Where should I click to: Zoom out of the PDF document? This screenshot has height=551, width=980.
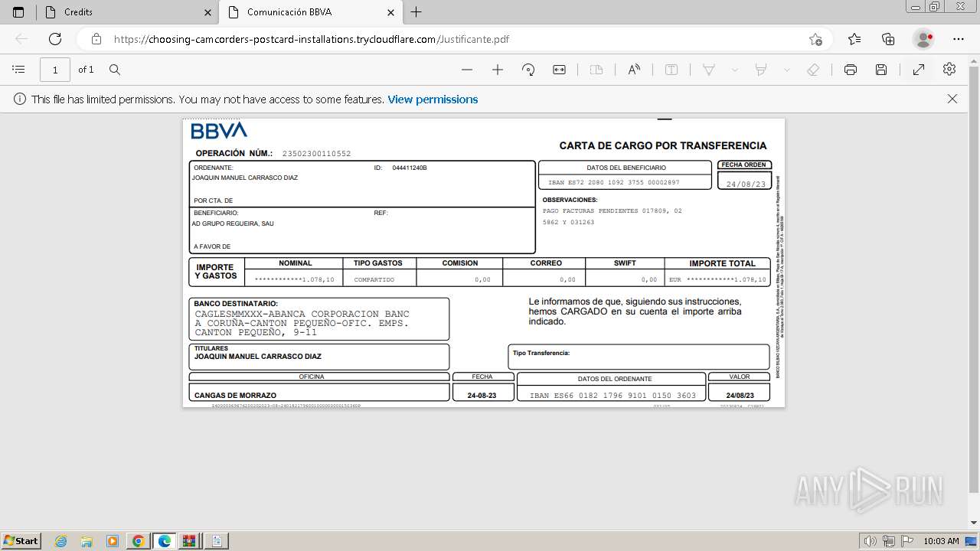(x=467, y=70)
